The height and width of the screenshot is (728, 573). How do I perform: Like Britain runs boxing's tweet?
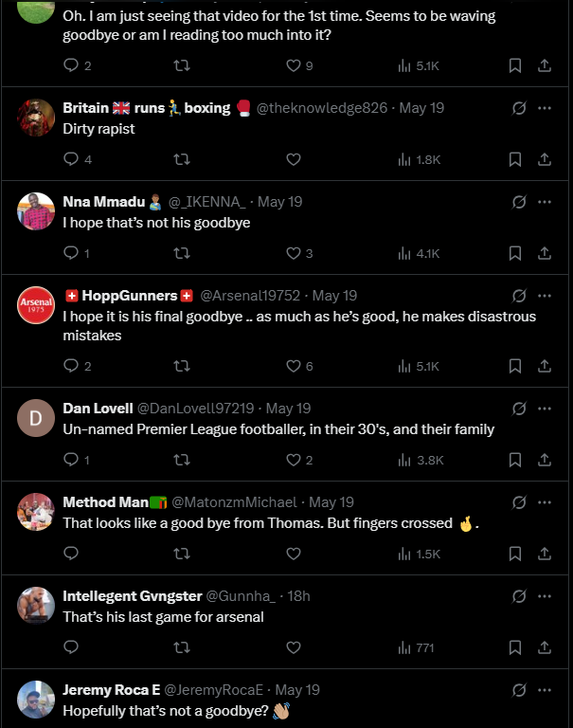coord(294,159)
